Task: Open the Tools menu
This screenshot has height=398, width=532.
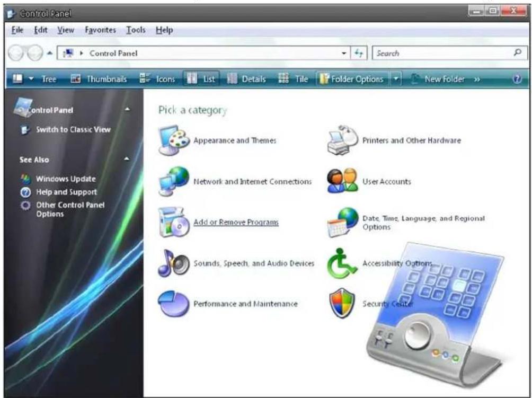Action: 136,30
